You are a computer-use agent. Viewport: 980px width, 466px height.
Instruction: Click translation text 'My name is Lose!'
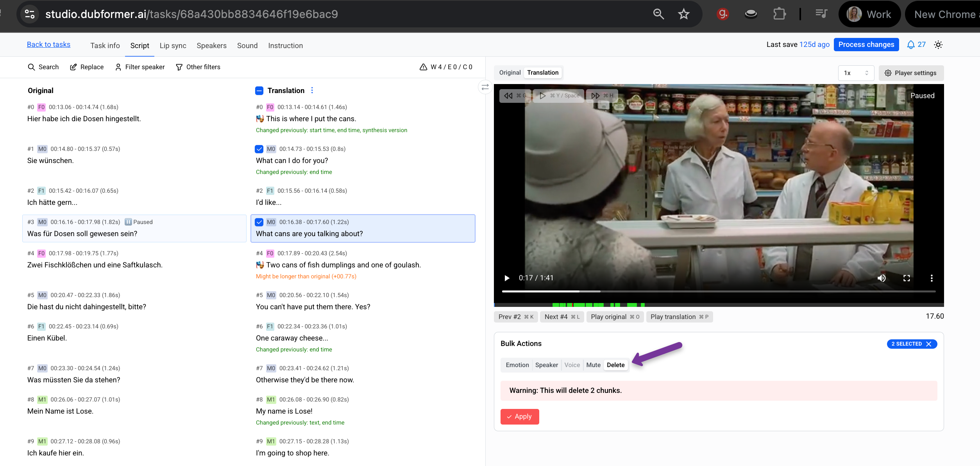[284, 411]
